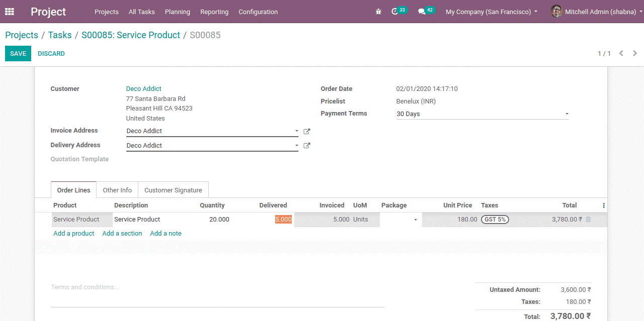Click the Delivered quantity field 5.000

283,220
